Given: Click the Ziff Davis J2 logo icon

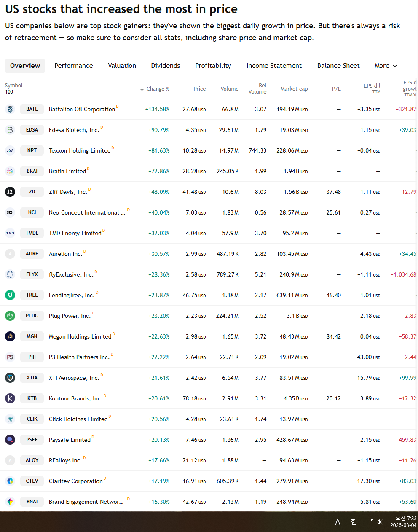Looking at the screenshot, I should pos(10,192).
